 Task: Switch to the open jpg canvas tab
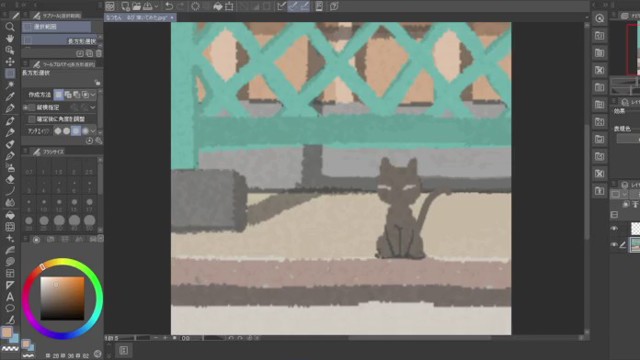click(x=139, y=18)
